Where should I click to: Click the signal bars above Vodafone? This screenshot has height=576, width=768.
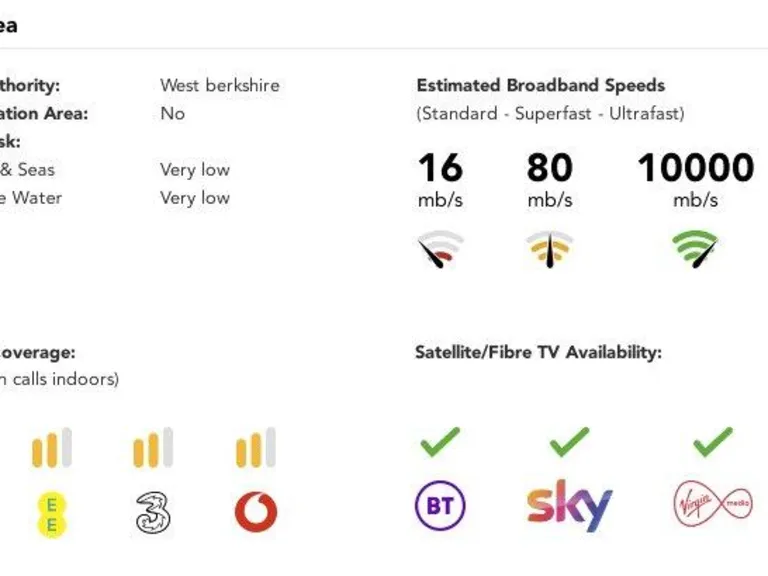pyautogui.click(x=256, y=448)
